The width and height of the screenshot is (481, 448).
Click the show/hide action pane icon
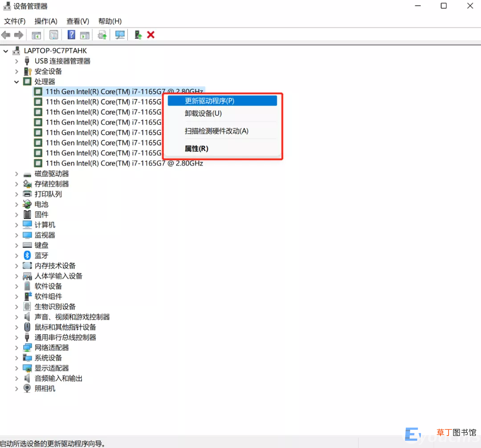pyautogui.click(x=85, y=35)
